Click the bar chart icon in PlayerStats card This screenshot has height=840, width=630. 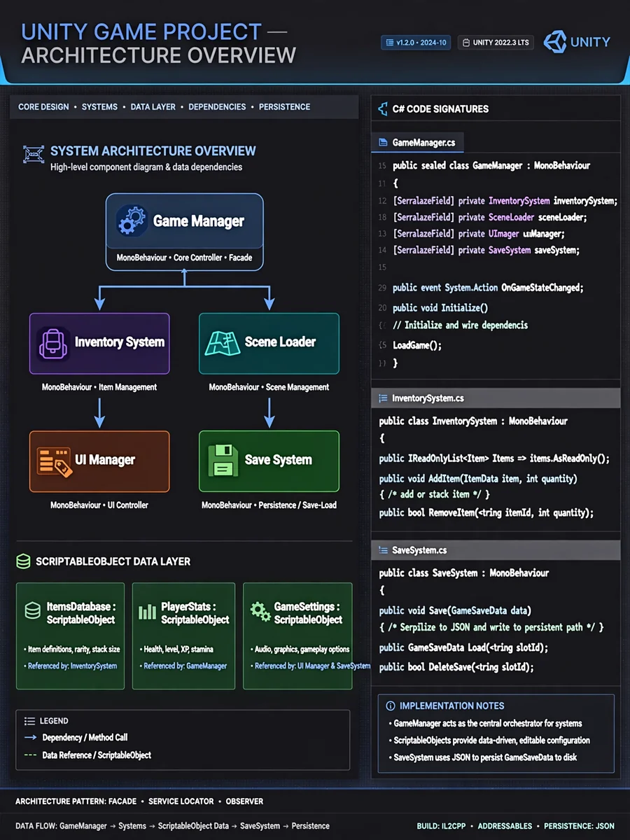pos(147,611)
